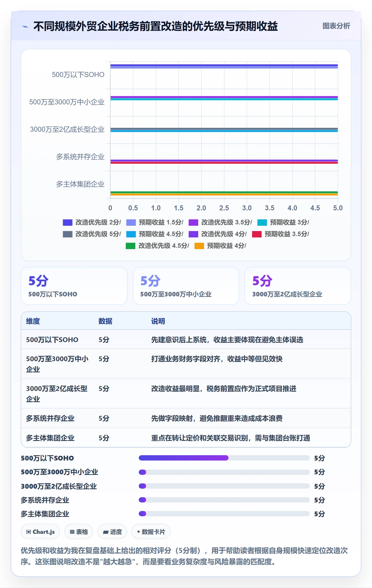Click table cell 先建意识后上系统 description
Screen dimensions: 372x588
coord(227,340)
